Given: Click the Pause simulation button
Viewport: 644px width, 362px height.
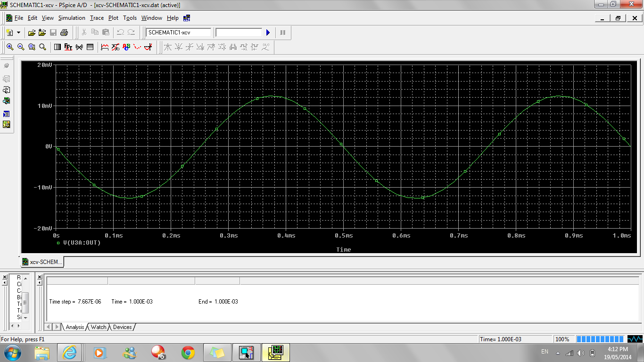Looking at the screenshot, I should 282,33.
